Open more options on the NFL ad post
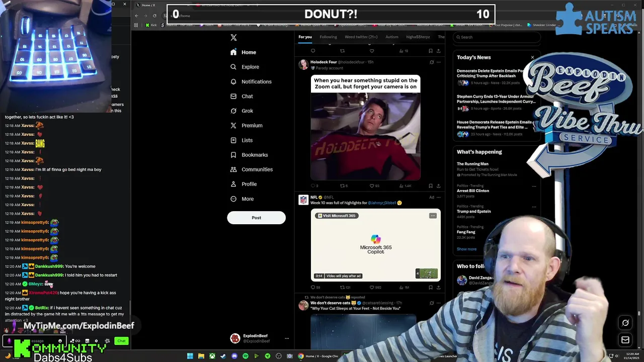 click(x=438, y=197)
